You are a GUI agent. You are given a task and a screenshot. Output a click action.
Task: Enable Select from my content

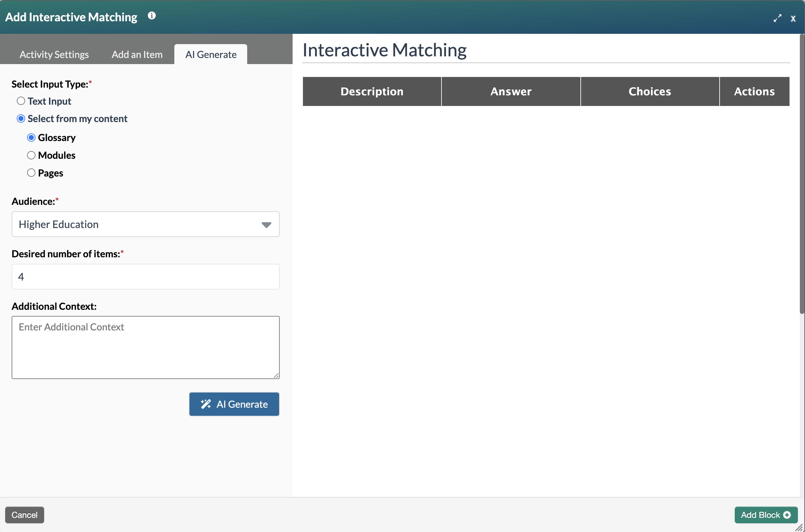21,118
